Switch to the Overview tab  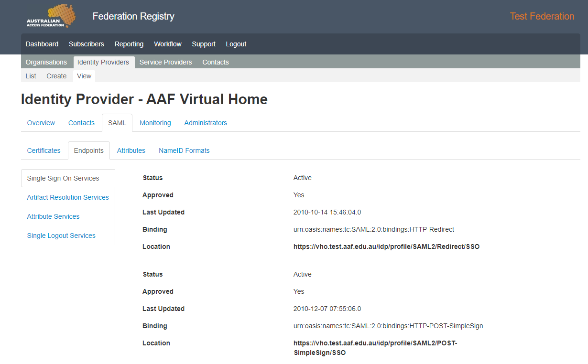[x=41, y=123]
